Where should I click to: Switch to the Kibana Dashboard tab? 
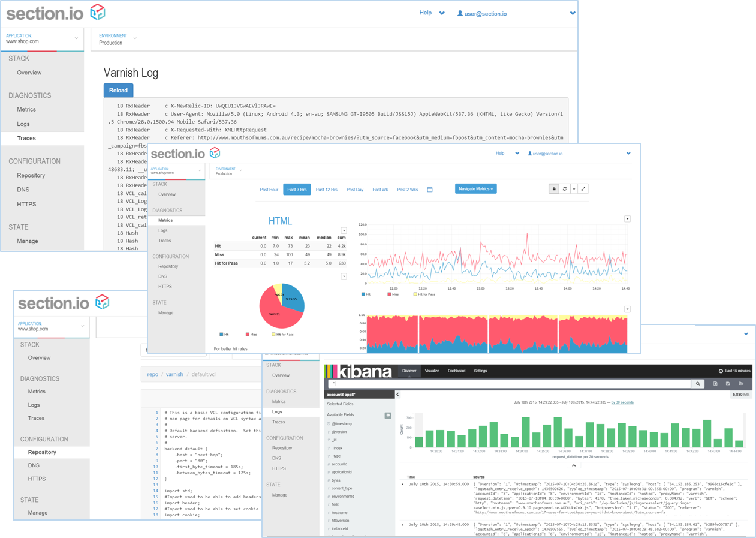coord(456,371)
